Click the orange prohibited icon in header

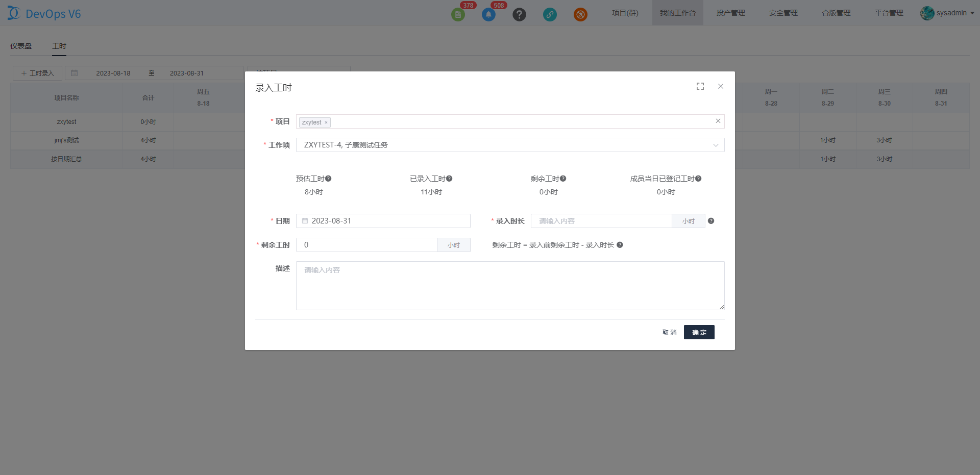580,14
